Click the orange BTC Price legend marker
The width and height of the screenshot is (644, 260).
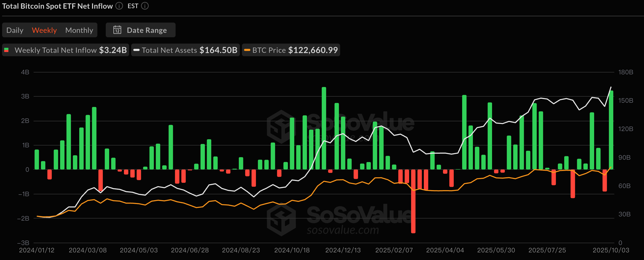point(247,50)
